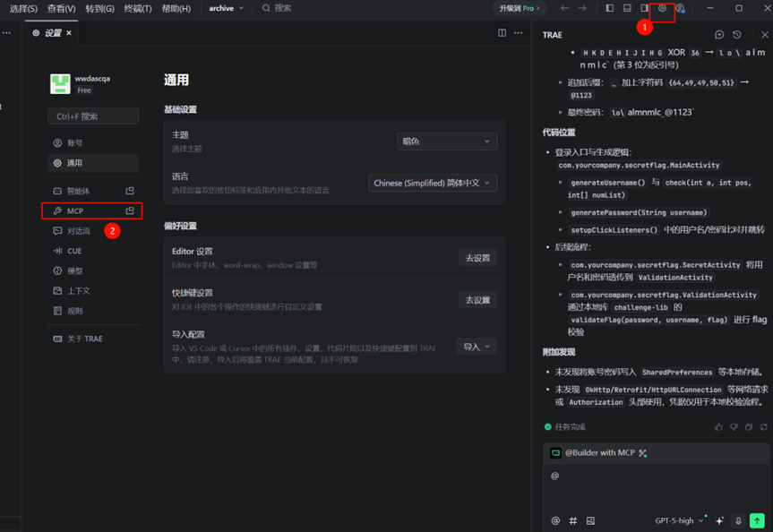Give a thumbs down to the response
Image resolution: width=773 pixels, height=532 pixels.
pyautogui.click(x=734, y=426)
